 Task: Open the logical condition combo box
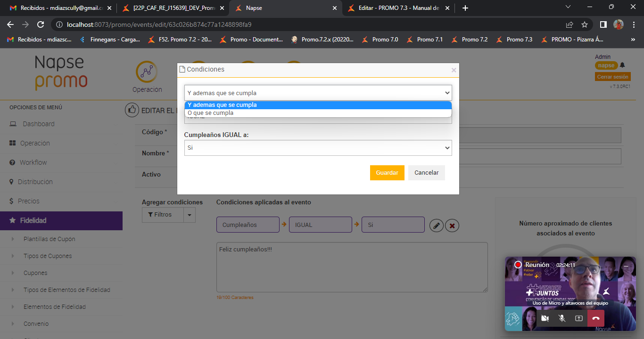[318, 93]
